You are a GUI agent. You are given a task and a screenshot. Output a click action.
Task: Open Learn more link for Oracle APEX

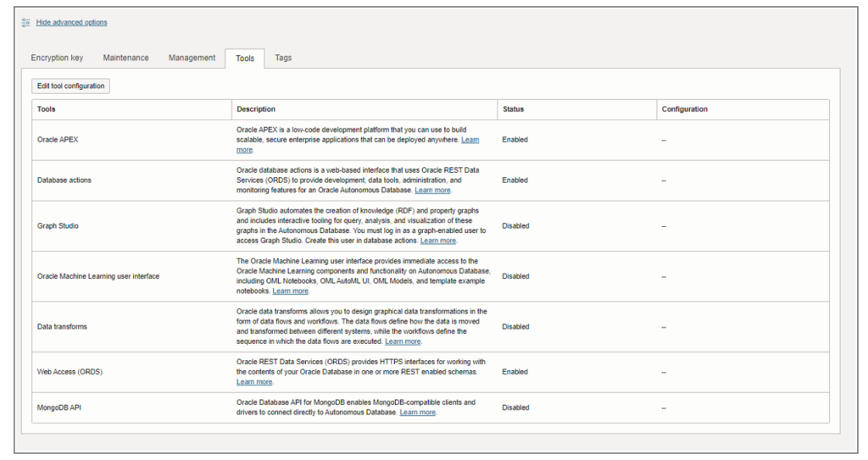tap(470, 140)
